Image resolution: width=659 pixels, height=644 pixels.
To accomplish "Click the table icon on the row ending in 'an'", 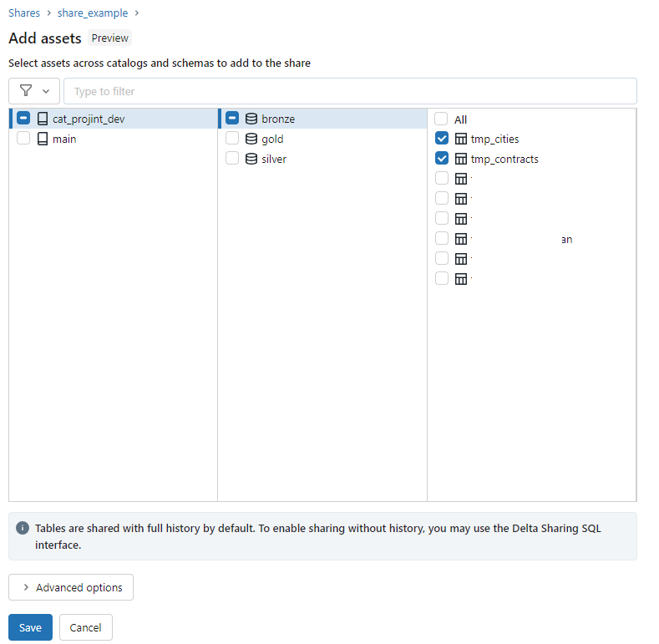I will 461,239.
